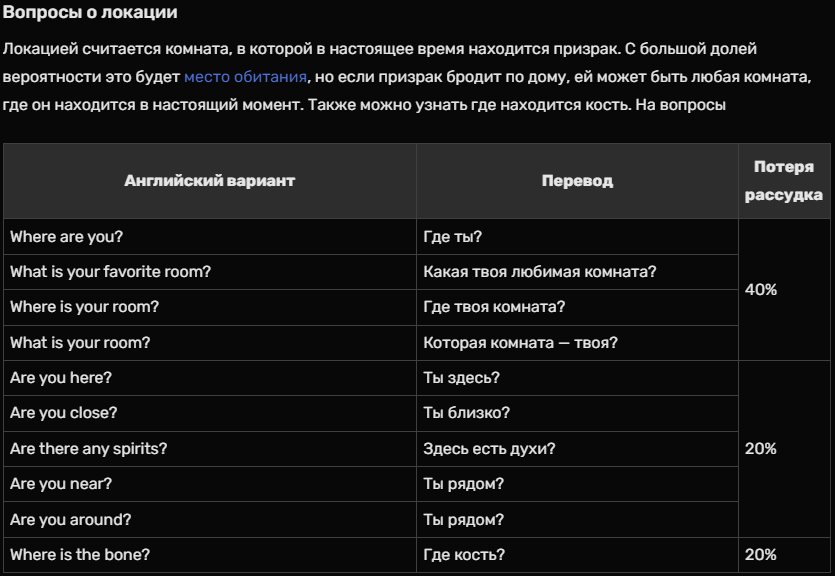835x576 pixels.
Task: Click the "Вопросы о локации" heading
Action: coord(90,13)
